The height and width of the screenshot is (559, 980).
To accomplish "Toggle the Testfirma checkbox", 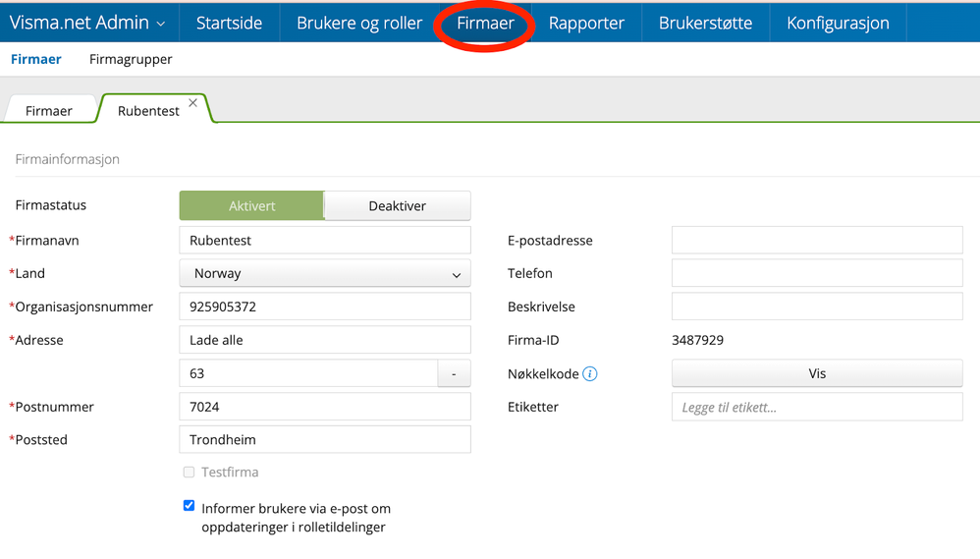I will 189,473.
